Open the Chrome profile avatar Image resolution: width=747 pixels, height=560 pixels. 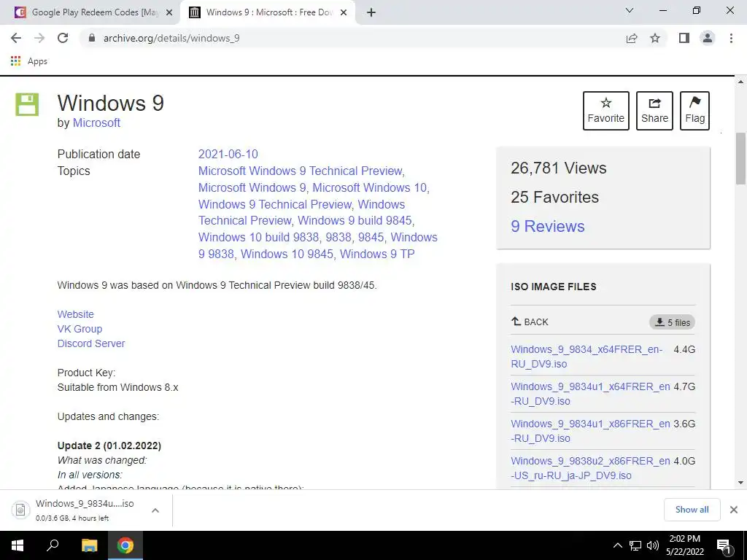click(x=708, y=38)
